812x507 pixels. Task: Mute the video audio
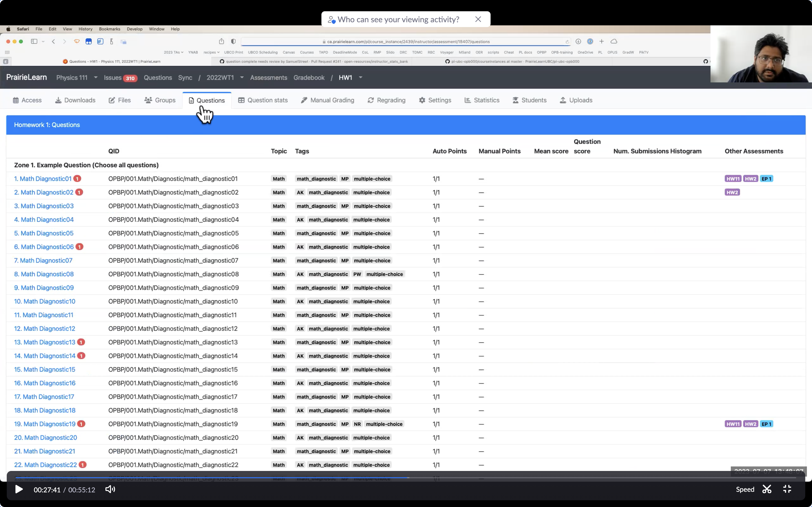click(110, 489)
